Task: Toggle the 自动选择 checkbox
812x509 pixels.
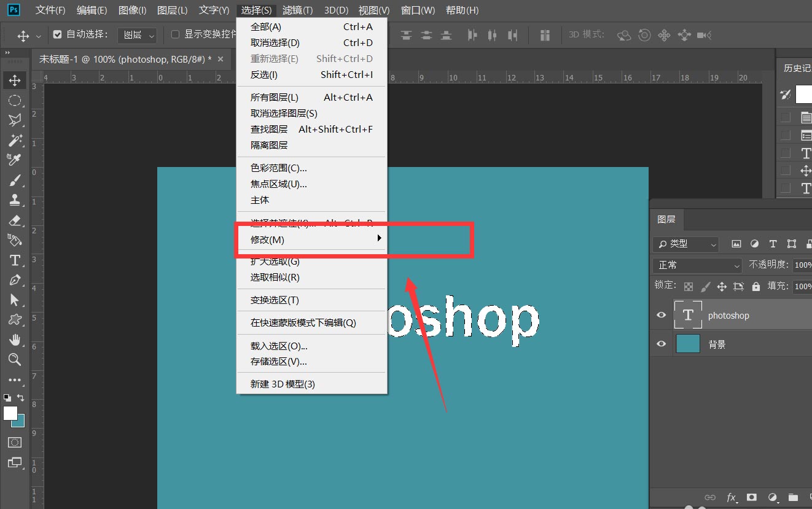Action: point(58,34)
